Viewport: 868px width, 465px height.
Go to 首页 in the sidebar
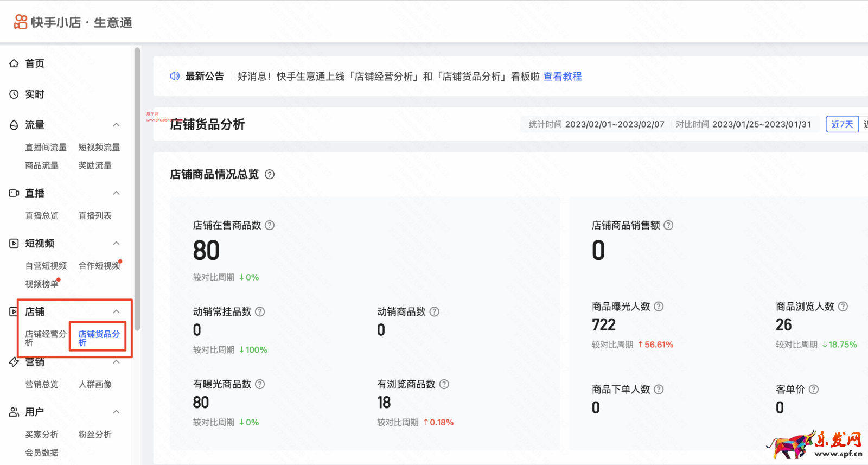tap(35, 63)
